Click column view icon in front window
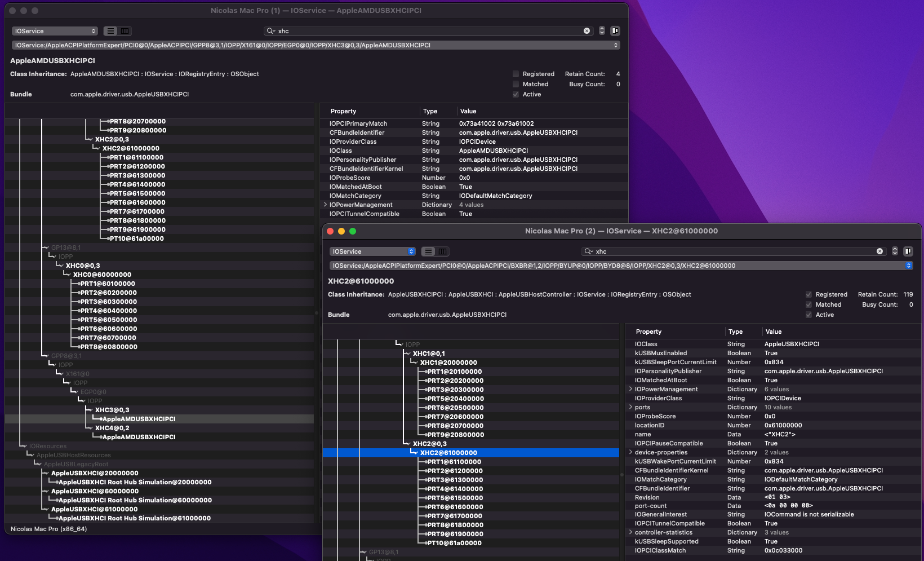The height and width of the screenshot is (561, 924). [x=443, y=251]
